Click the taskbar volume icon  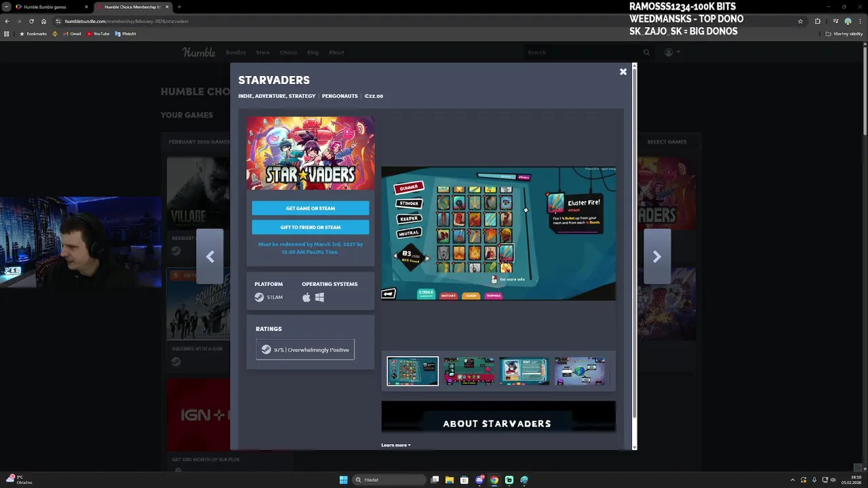click(833, 480)
